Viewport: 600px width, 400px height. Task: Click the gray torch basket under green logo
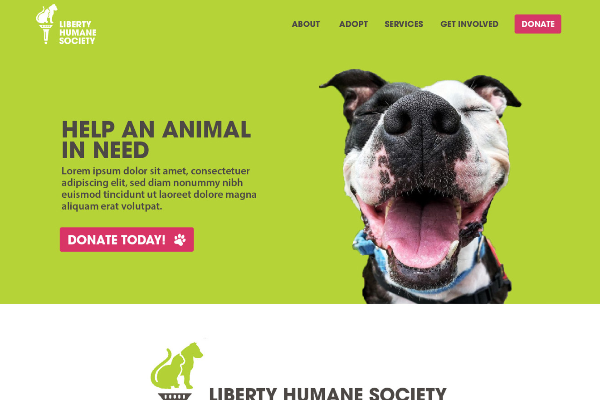tap(175, 396)
